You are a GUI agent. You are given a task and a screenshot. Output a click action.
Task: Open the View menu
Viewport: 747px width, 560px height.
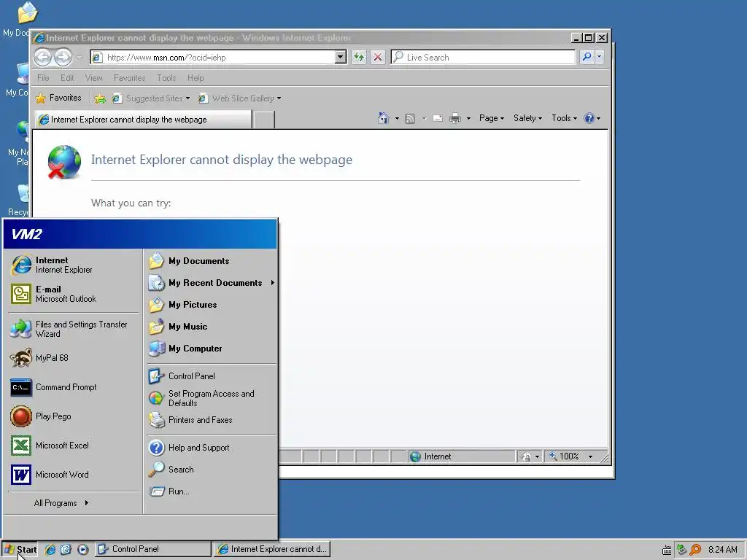pyautogui.click(x=93, y=77)
